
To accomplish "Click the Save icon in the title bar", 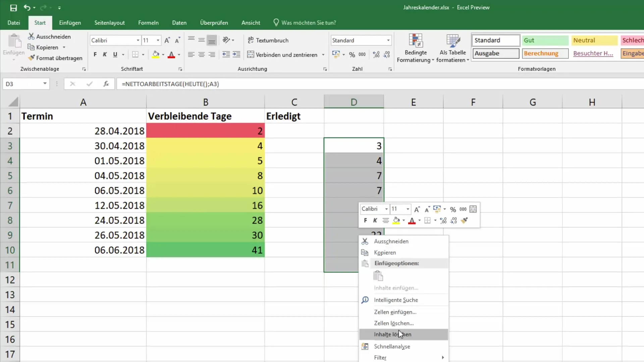I will [x=13, y=8].
